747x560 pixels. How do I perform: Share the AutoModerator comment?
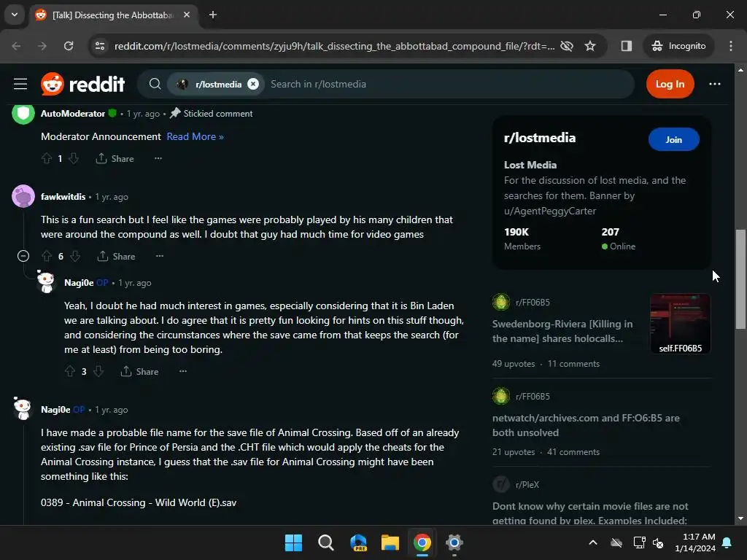[x=115, y=158]
